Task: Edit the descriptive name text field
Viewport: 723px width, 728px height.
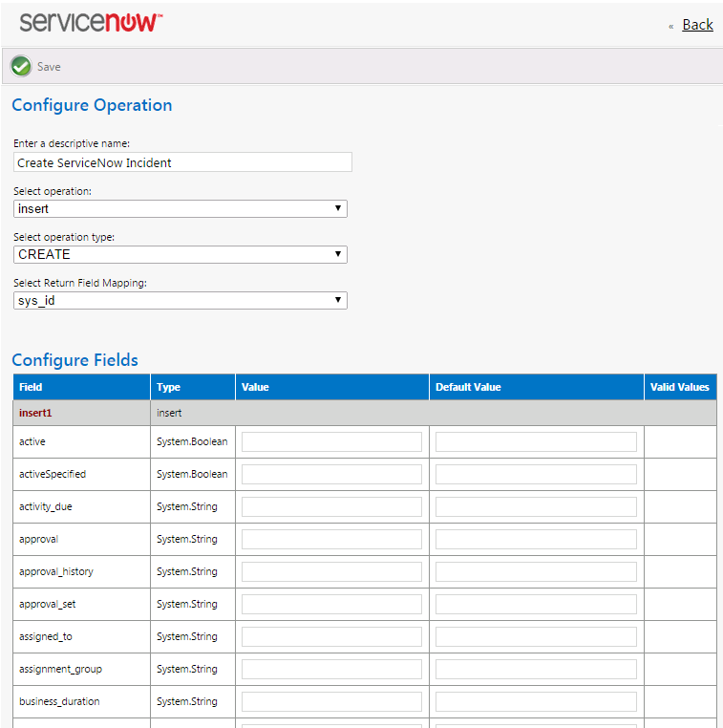Action: (182, 162)
